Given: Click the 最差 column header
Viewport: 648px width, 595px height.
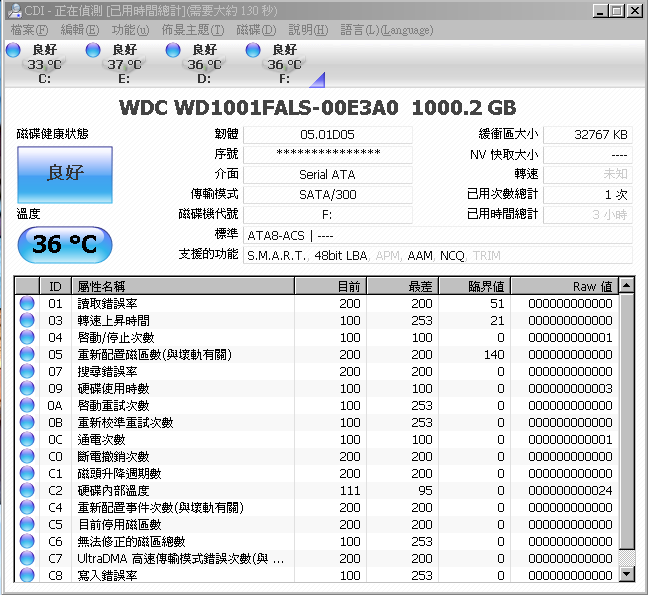Looking at the screenshot, I should 403,286.
